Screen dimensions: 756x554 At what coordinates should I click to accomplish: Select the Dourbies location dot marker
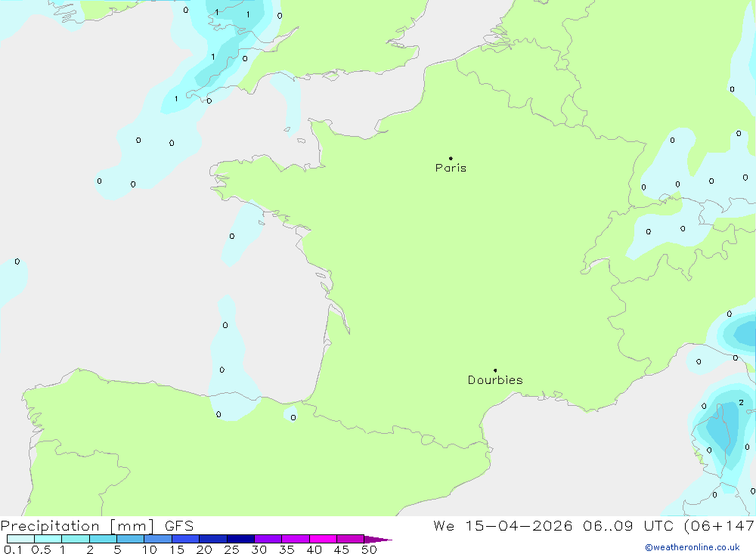point(495,370)
